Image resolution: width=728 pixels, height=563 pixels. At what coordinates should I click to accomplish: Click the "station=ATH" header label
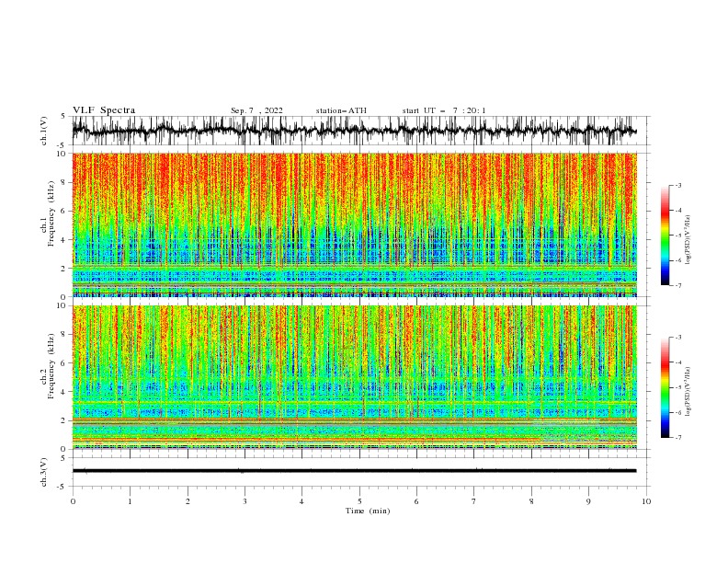click(341, 110)
